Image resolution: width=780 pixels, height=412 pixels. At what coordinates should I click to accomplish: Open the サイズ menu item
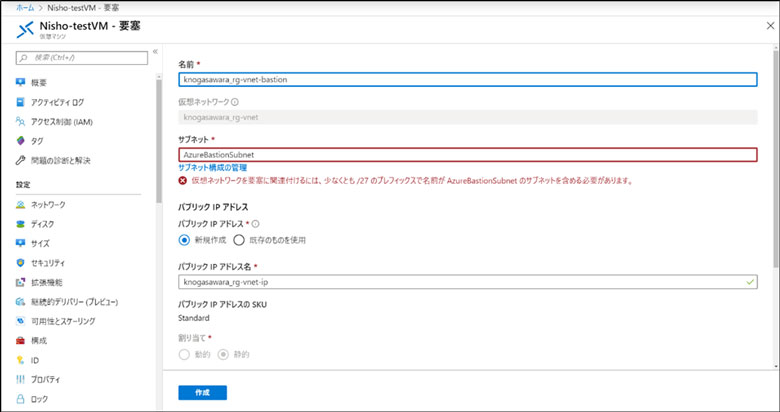pyautogui.click(x=39, y=243)
